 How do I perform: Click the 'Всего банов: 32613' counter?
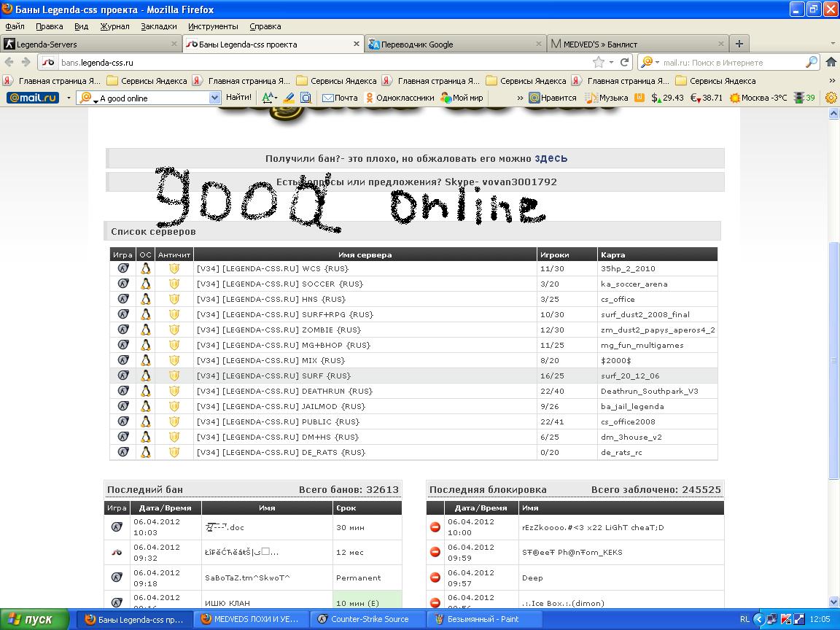coord(349,489)
